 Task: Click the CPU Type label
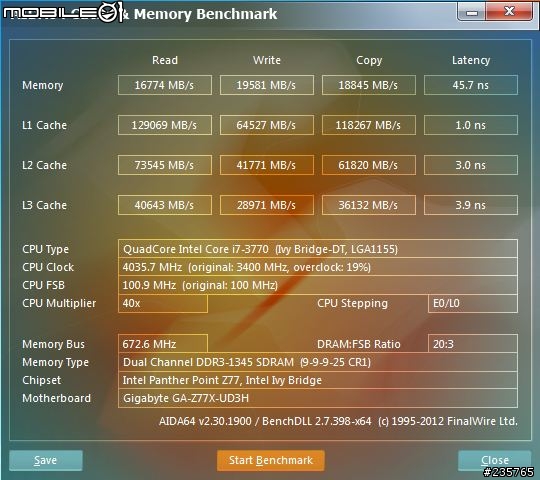click(45, 249)
